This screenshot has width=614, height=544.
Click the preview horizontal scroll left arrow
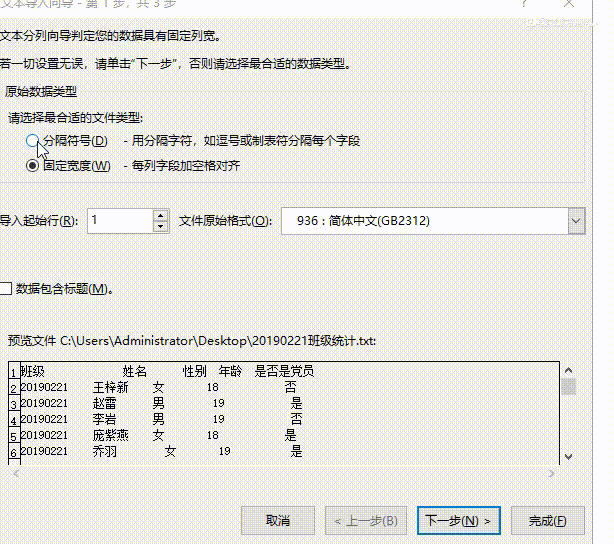point(16,474)
